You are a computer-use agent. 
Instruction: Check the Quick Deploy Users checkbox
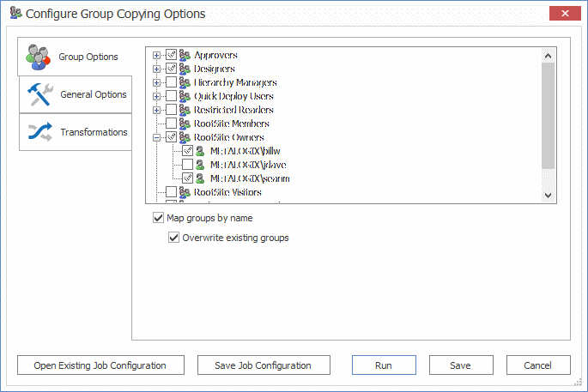point(171,97)
